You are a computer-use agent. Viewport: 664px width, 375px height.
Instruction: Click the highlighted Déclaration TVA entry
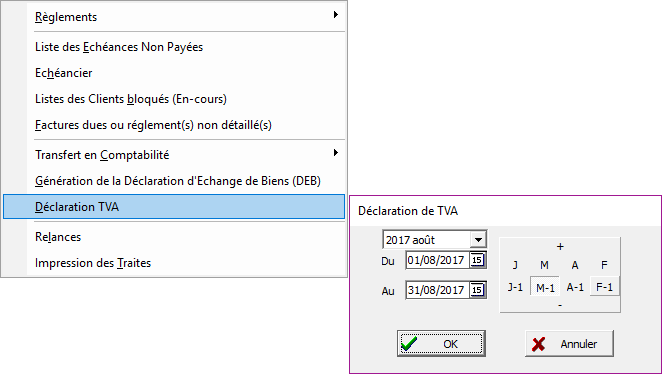[174, 207]
